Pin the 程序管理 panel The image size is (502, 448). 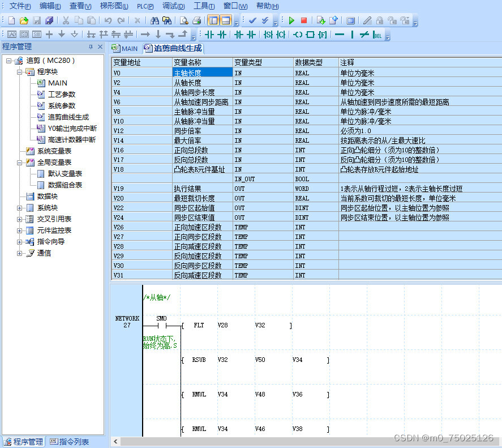[91, 47]
